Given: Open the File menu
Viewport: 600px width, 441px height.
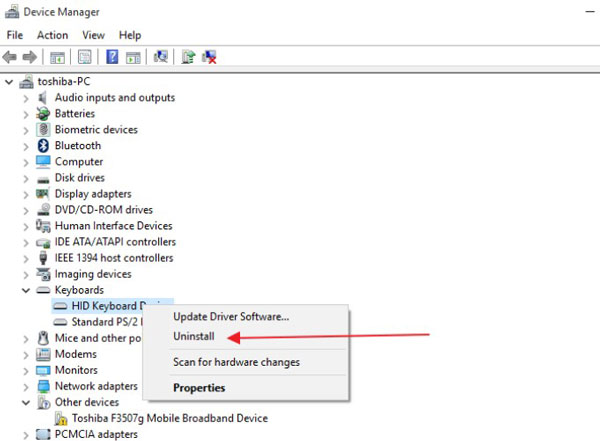Looking at the screenshot, I should point(15,35).
